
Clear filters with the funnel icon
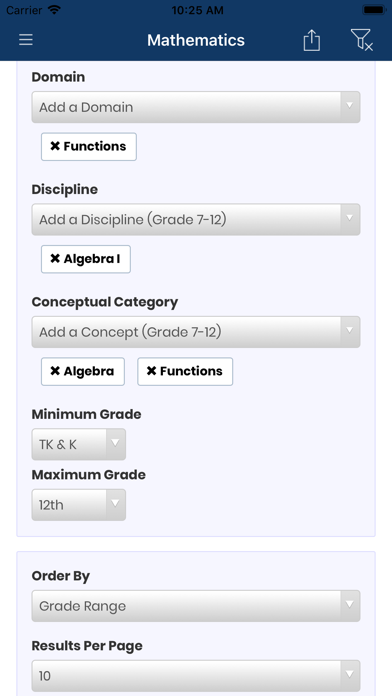click(361, 40)
